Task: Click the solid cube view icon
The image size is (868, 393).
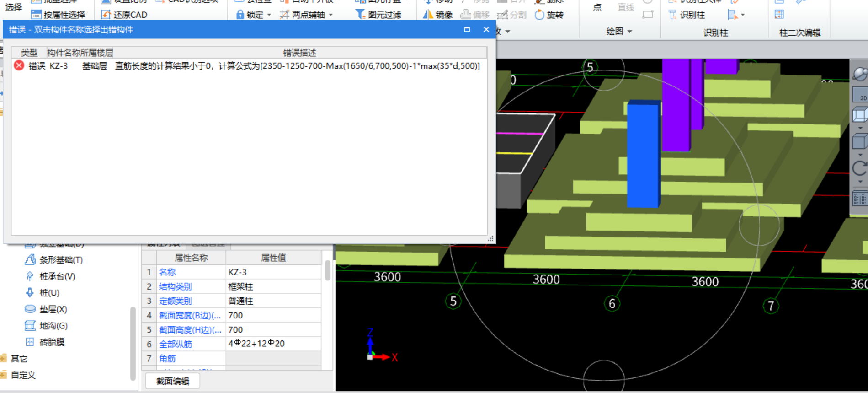Action: click(860, 141)
